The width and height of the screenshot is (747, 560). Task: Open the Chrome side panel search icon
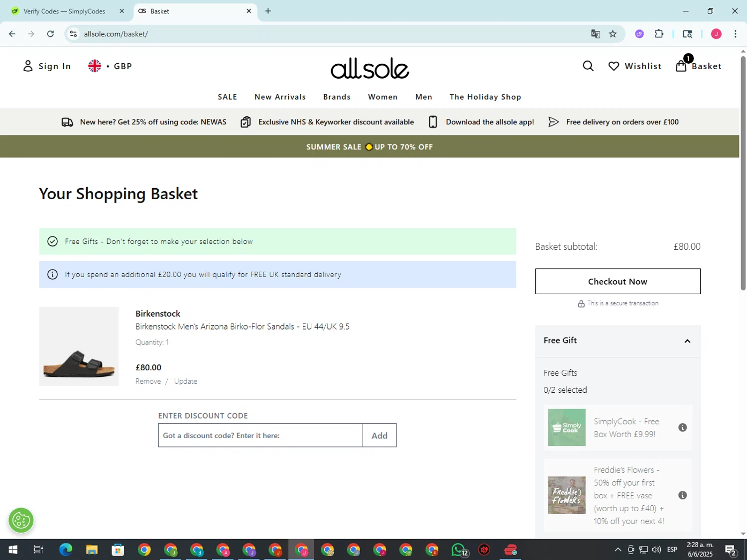687,34
